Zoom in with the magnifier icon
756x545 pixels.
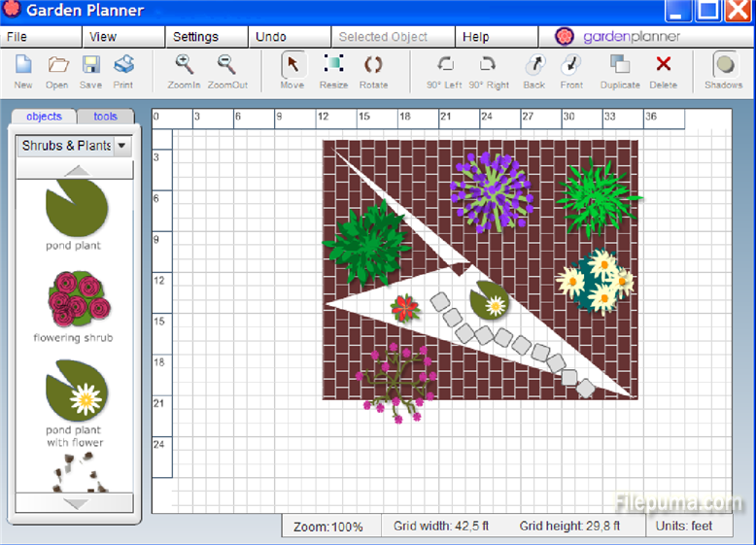point(184,66)
